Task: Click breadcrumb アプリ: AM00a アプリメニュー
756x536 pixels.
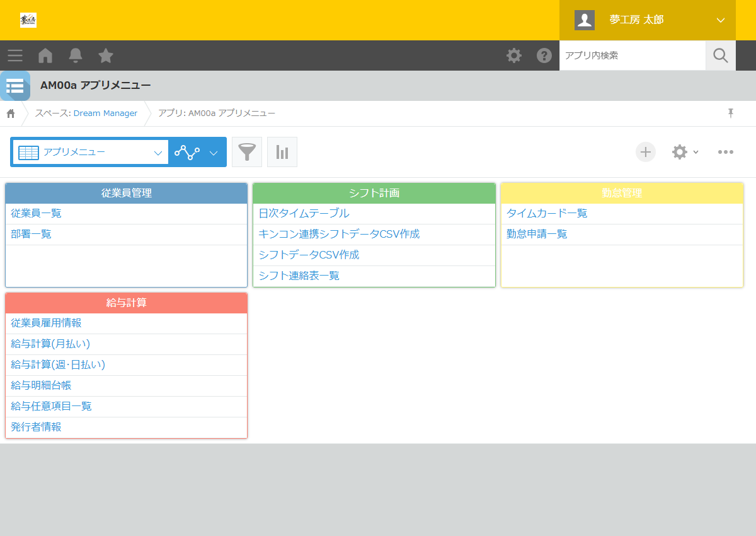Action: (x=217, y=114)
